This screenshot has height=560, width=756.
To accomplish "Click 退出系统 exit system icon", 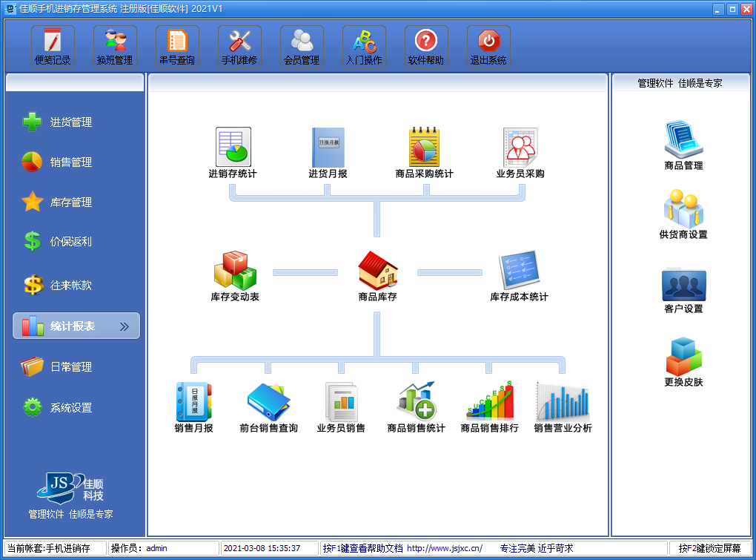I will coord(488,47).
